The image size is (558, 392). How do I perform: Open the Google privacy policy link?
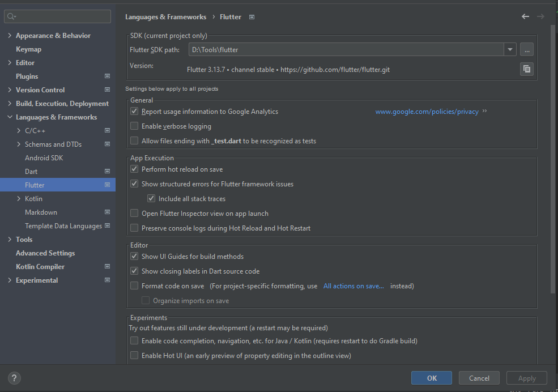coord(427,111)
